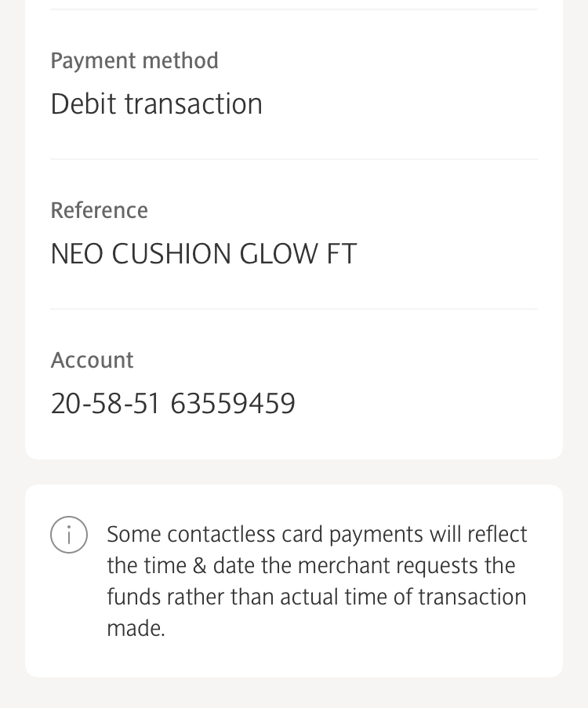Screen dimensions: 588x708
Task: Click the word 'made.' in the notice
Action: point(136,627)
